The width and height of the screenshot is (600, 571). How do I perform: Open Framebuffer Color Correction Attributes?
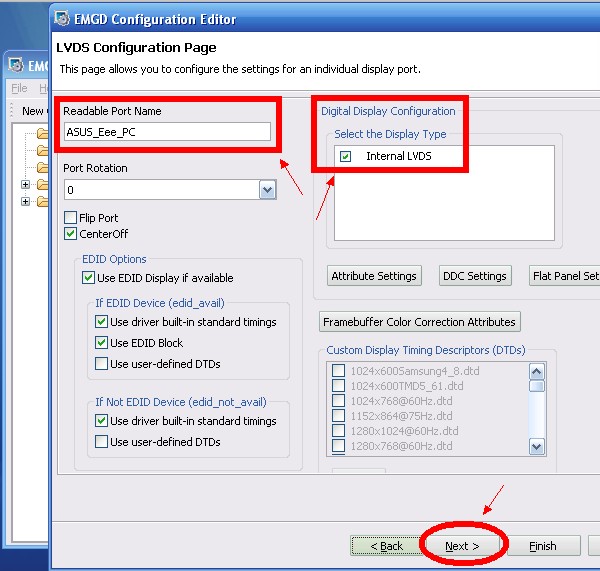(420, 322)
